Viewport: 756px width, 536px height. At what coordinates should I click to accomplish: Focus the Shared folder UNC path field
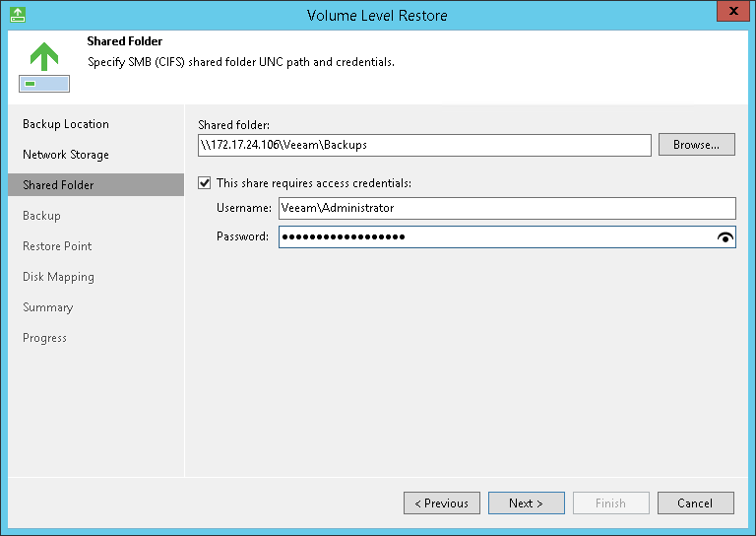click(424, 145)
